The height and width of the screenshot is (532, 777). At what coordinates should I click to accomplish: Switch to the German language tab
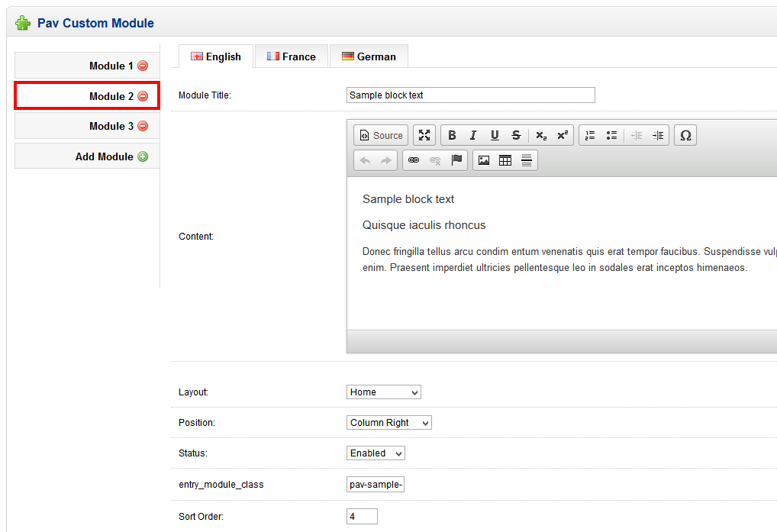(369, 56)
